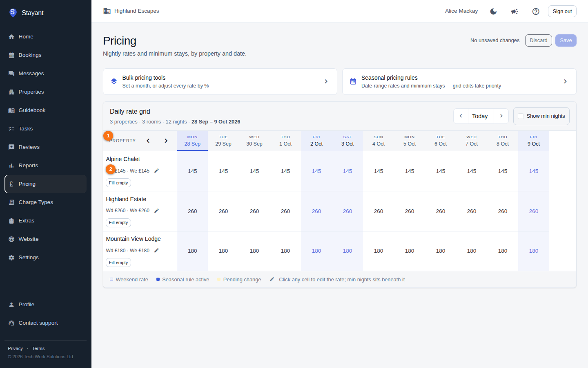
Task: Shift property column dates forward
Action: click(166, 141)
